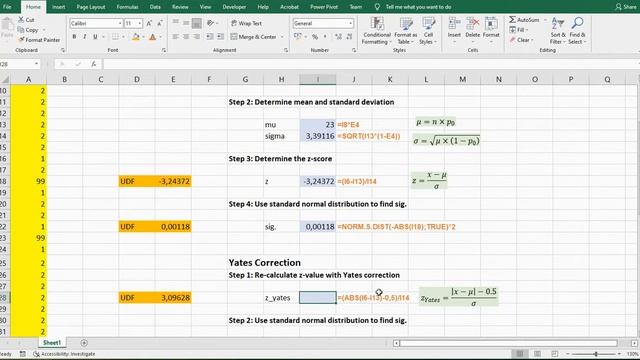Select the Sheet1 tab

tap(52, 343)
